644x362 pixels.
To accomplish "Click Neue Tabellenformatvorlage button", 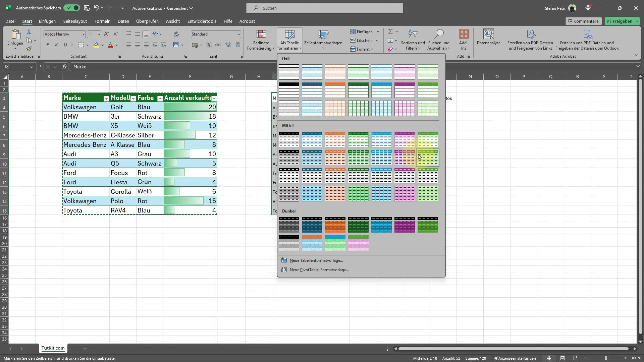I will tap(316, 260).
